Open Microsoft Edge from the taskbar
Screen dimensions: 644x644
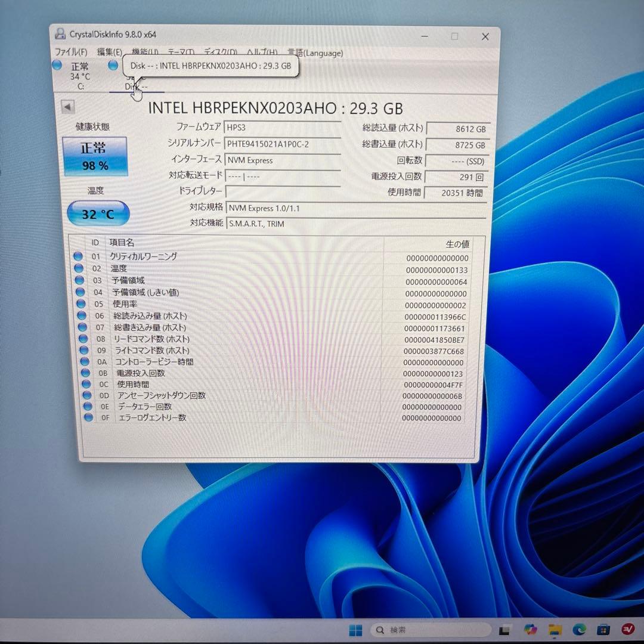[580, 629]
